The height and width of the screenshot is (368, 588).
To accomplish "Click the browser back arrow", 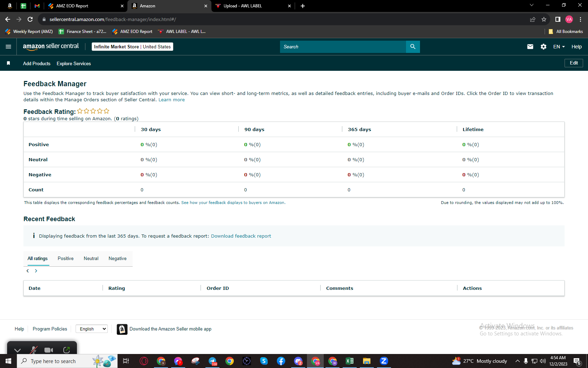I will coord(8,19).
